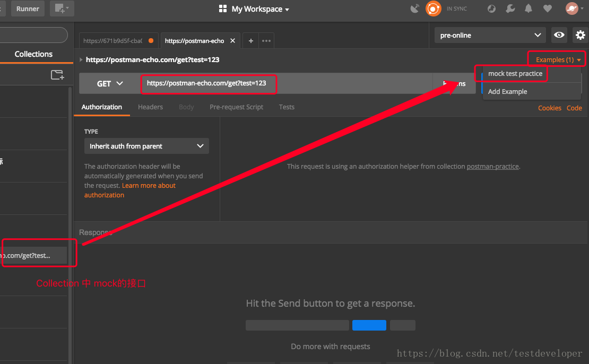The width and height of the screenshot is (589, 364).
Task: Expand the request name disclosure triangle
Action: click(81, 59)
